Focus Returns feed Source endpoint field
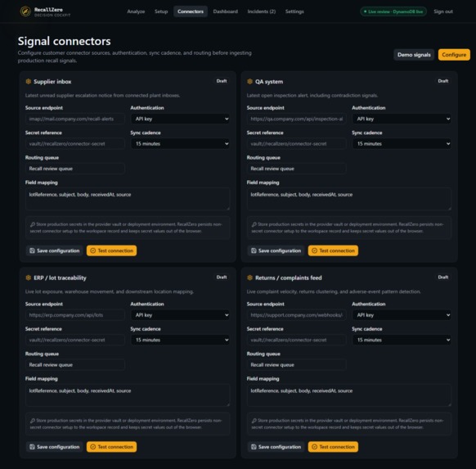 click(x=296, y=315)
